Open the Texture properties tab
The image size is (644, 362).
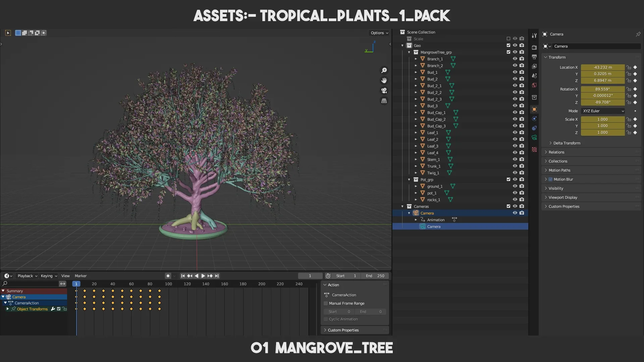pos(534,149)
